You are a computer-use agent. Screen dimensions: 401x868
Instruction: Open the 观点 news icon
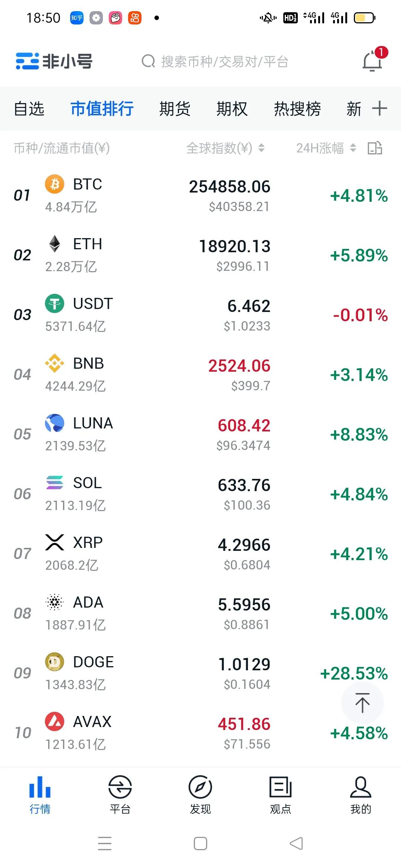point(280,787)
